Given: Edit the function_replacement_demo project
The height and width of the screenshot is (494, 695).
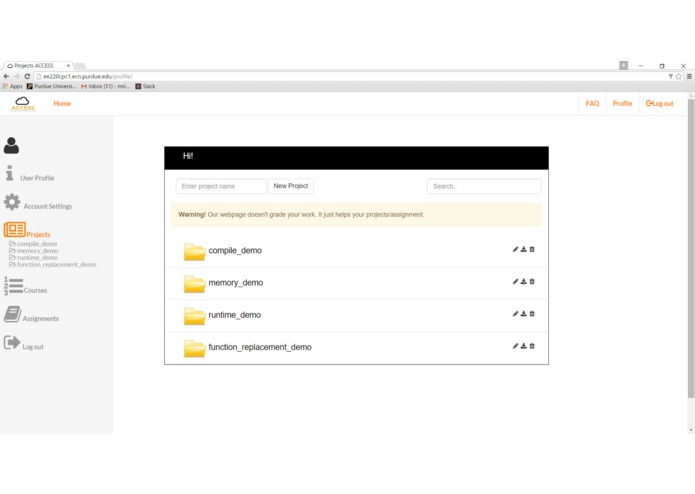Looking at the screenshot, I should click(x=515, y=346).
